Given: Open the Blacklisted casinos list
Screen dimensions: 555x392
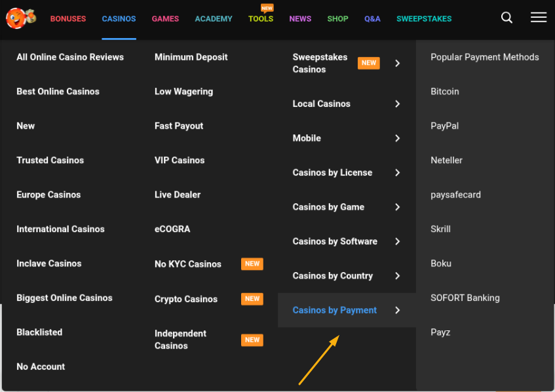Looking at the screenshot, I should click(x=39, y=332).
